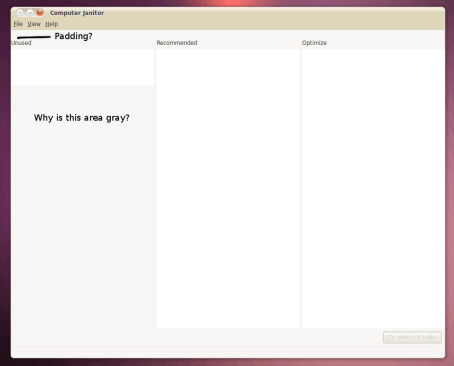Click the Computer Janitor title bar text

tap(77, 13)
